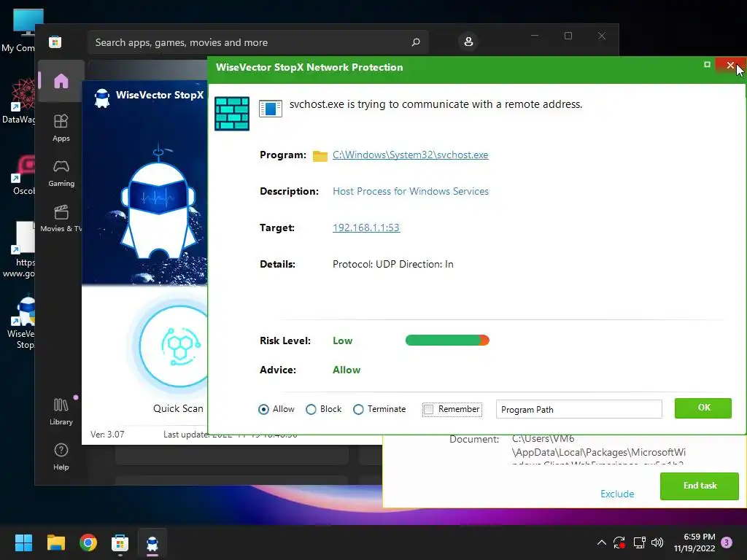Click the Ver: 3.07 label
Viewport: 747px width, 560px height.
[107, 435]
